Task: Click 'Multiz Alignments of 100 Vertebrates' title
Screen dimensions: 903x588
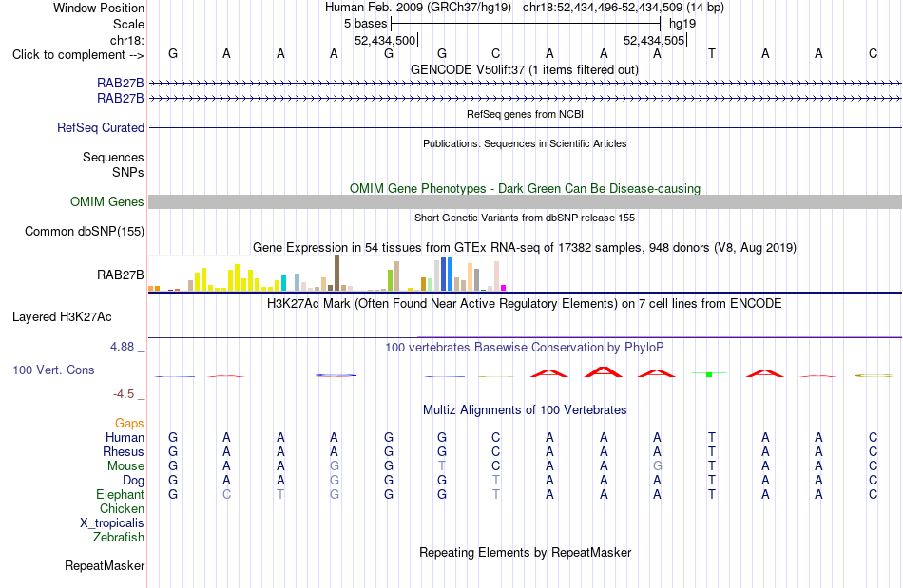Action: tap(525, 409)
